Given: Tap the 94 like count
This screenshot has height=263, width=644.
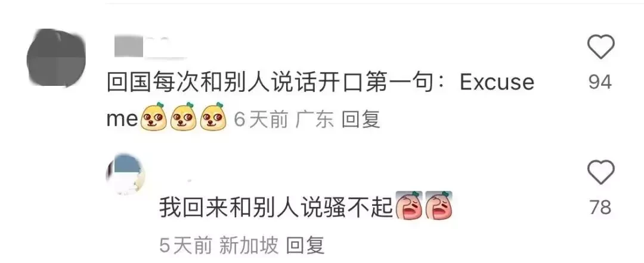Looking at the screenshot, I should (600, 83).
